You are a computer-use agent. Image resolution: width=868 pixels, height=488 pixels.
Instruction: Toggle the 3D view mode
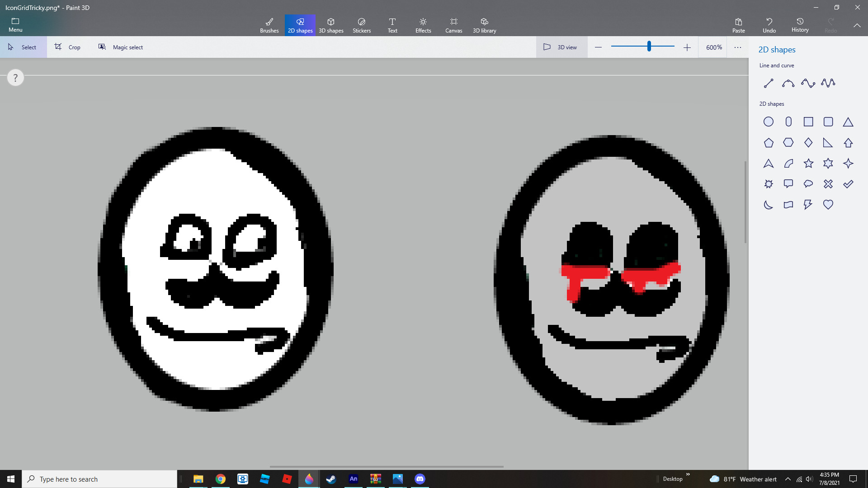click(561, 47)
